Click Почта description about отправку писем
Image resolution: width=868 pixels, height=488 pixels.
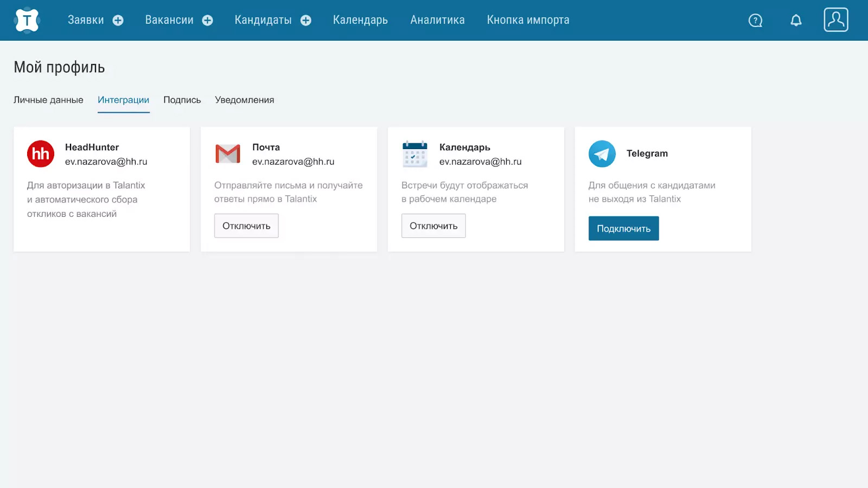tap(289, 192)
